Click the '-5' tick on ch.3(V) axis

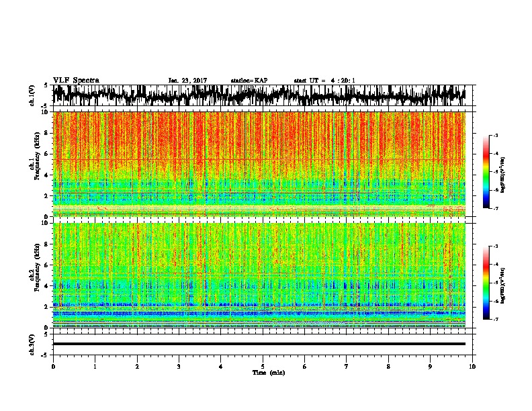point(46,355)
